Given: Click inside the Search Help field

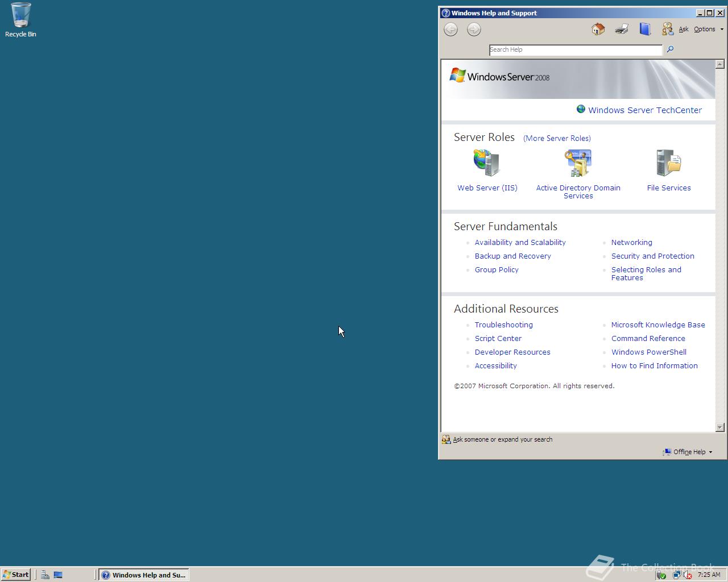Looking at the screenshot, I should coord(576,49).
